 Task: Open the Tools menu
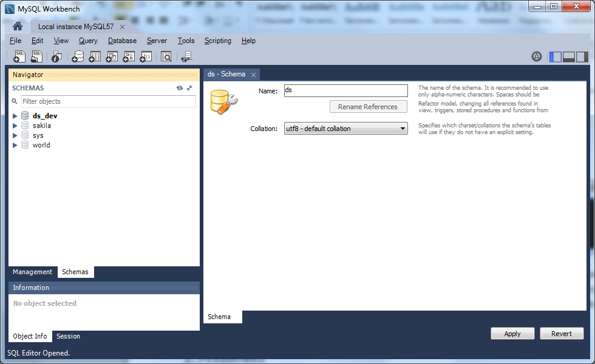pyautogui.click(x=186, y=41)
